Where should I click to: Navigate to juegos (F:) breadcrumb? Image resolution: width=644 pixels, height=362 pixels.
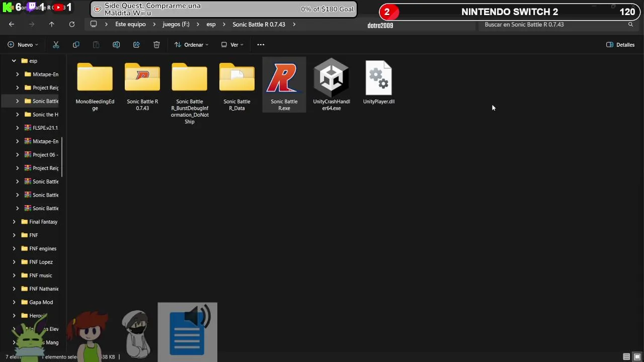click(x=176, y=24)
